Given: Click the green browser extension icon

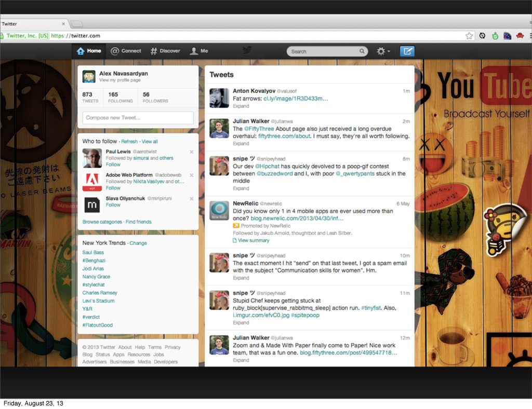Looking at the screenshot, I should pos(495,36).
